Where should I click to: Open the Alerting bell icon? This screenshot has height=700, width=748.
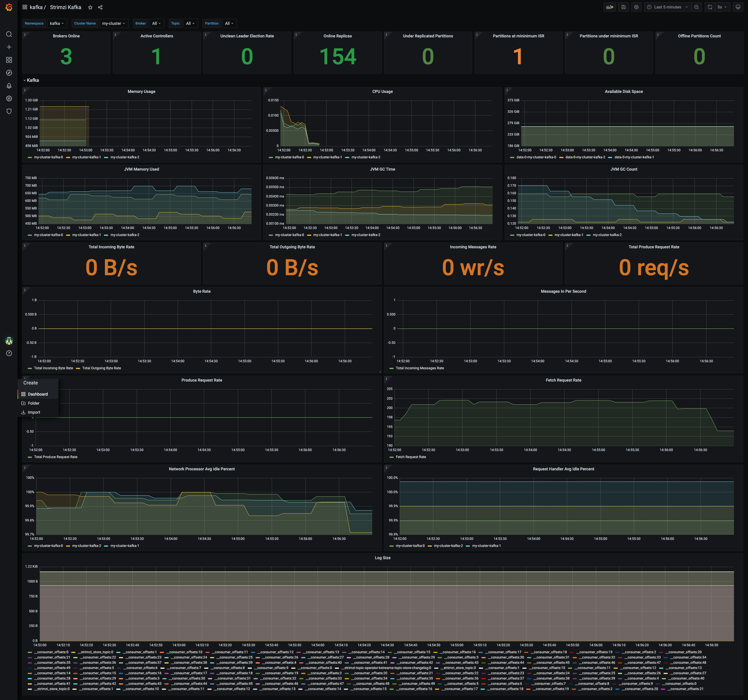coord(9,85)
